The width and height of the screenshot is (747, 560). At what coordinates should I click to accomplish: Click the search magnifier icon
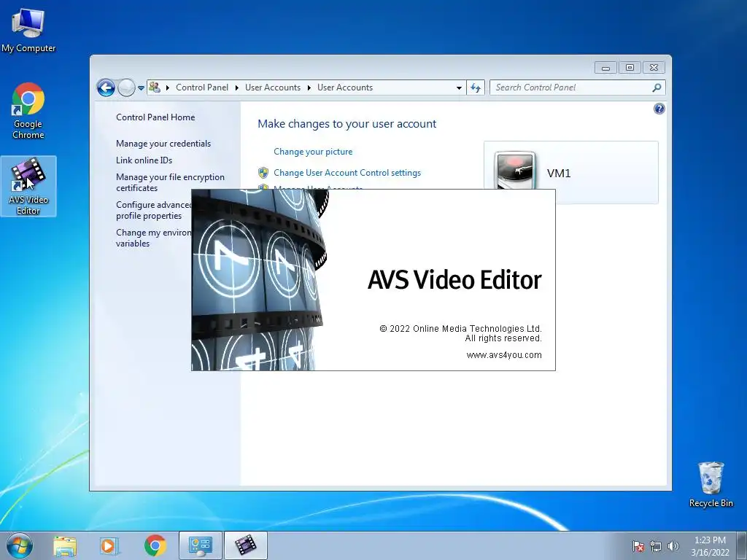(657, 87)
